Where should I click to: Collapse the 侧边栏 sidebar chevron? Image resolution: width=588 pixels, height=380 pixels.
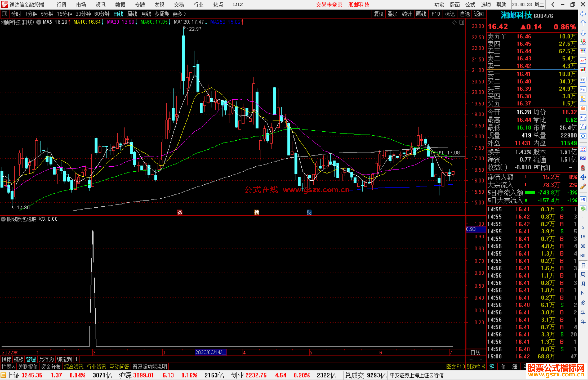point(483,367)
